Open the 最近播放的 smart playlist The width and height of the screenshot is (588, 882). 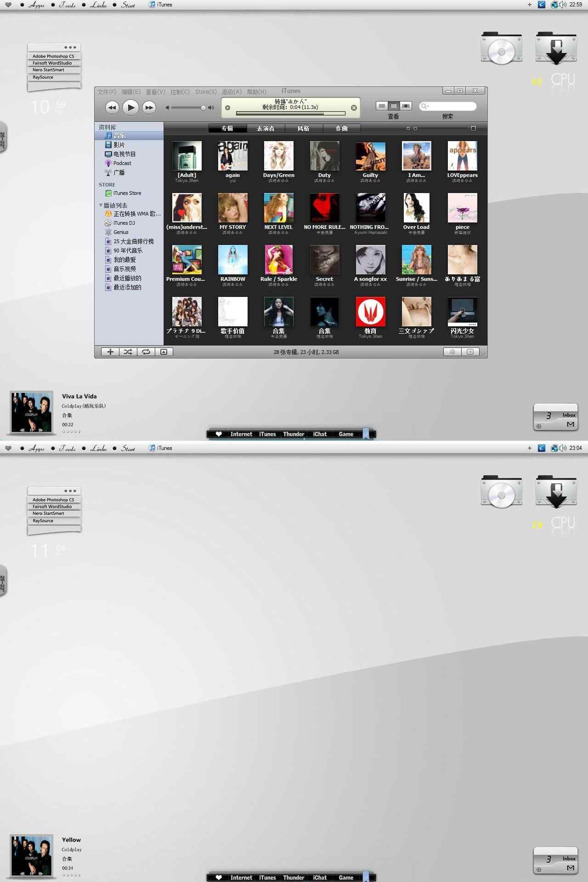(x=129, y=278)
